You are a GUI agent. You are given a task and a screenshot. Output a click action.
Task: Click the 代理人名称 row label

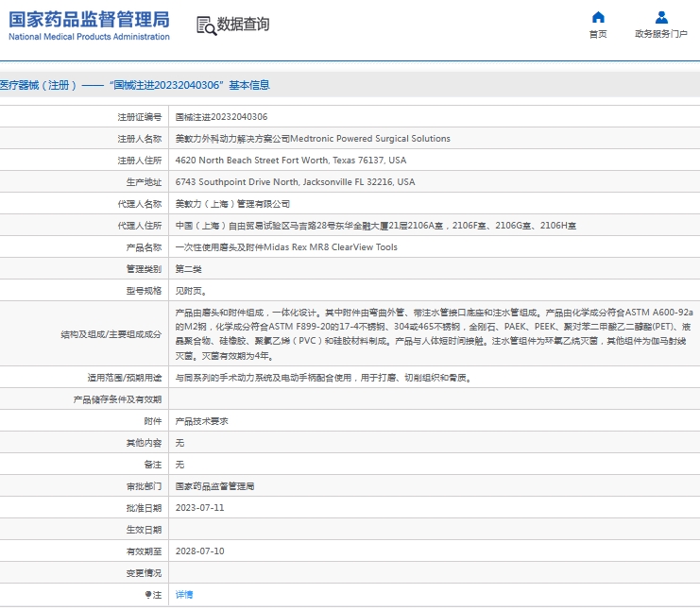(x=139, y=204)
